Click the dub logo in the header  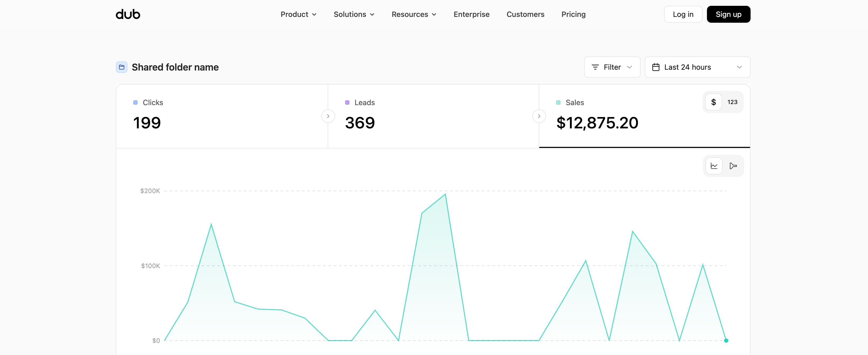pos(127,14)
